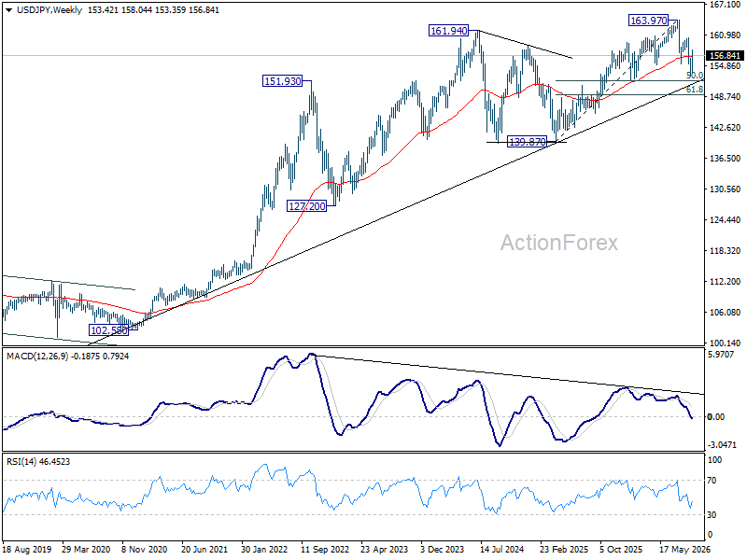Select the 151.930 high price label
The width and height of the screenshot is (747, 560).
coord(283,81)
